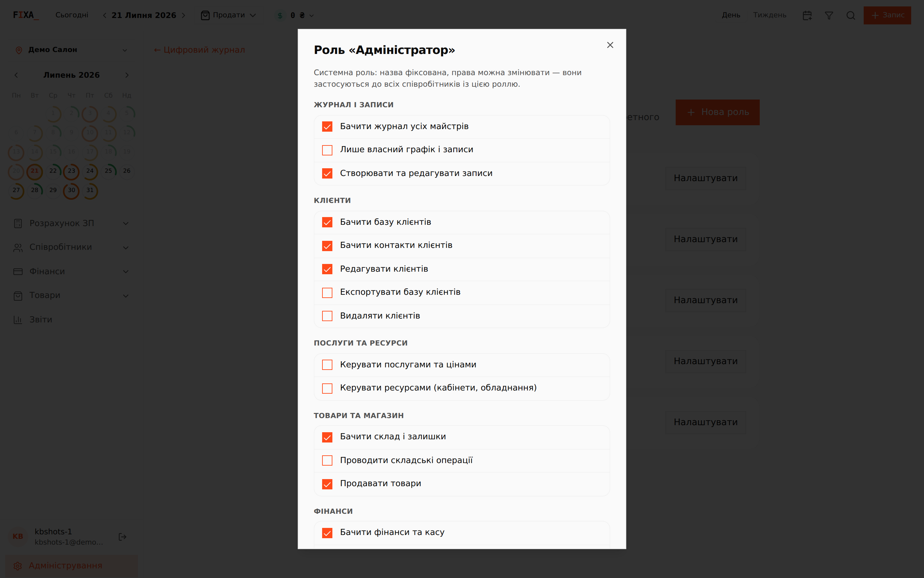Click the shopping bag icon on Продати
This screenshot has width=924, height=578.
click(205, 15)
